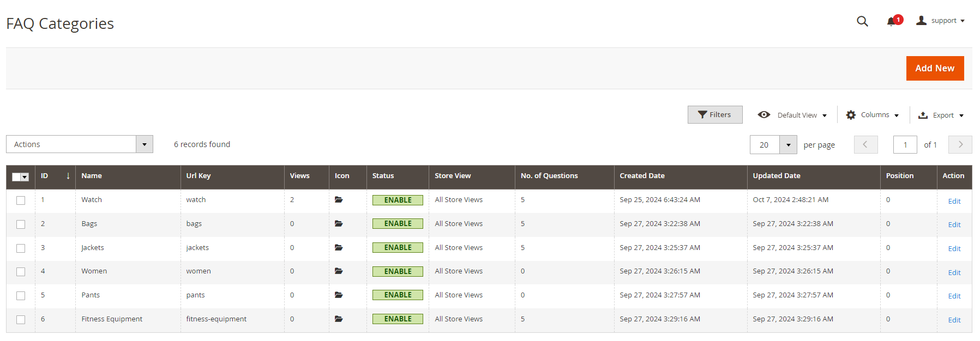
Task: Sort by No. of Questions column header
Action: point(564,176)
